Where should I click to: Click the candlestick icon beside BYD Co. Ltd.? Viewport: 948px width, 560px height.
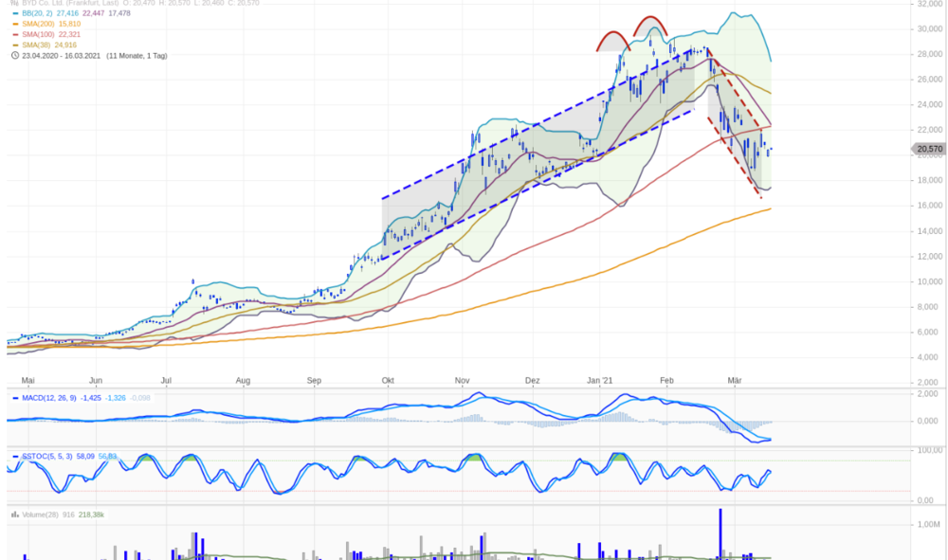tap(14, 3)
